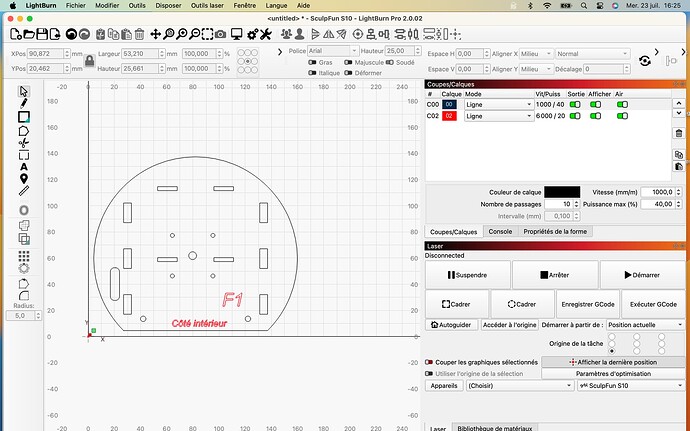The height and width of the screenshot is (431, 690).
Task: Open the Disposer menu
Action: click(168, 6)
